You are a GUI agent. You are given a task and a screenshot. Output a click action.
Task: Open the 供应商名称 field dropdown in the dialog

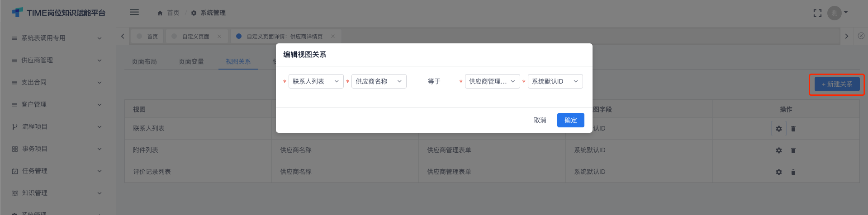click(x=379, y=81)
